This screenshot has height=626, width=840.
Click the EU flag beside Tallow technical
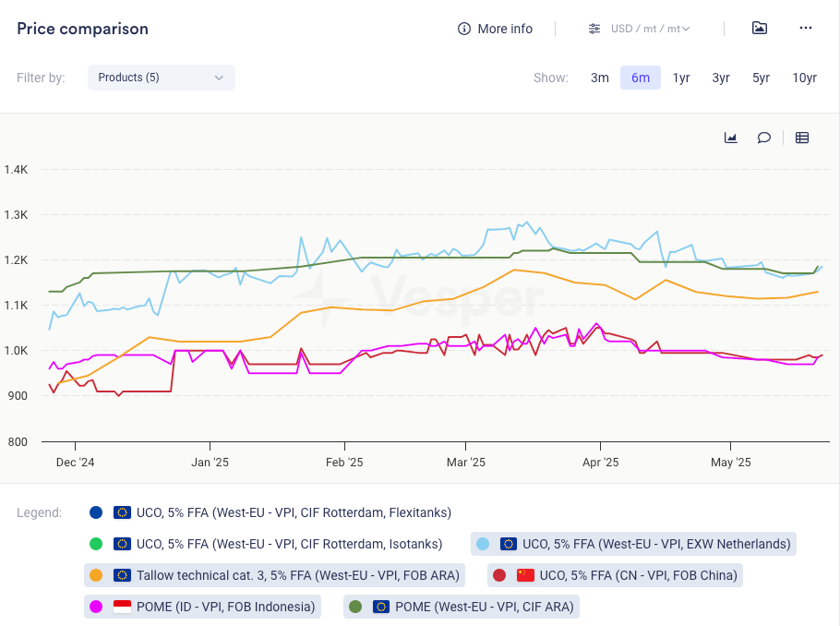(122, 575)
